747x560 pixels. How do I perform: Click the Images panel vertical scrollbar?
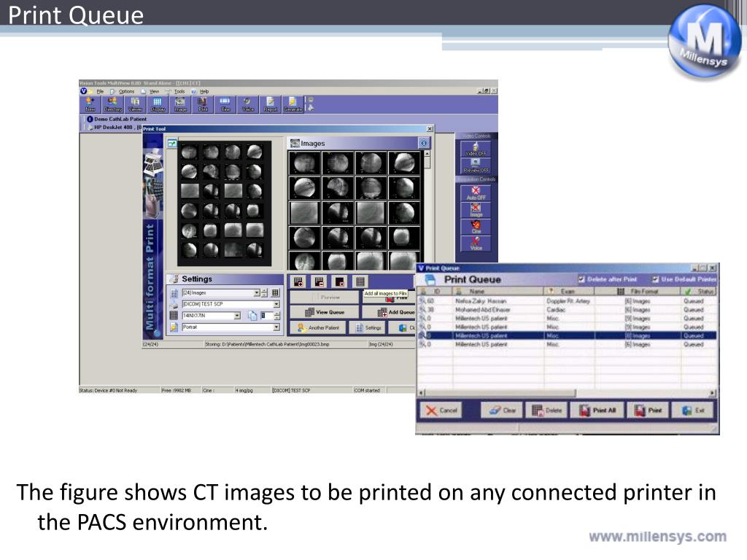click(x=427, y=209)
